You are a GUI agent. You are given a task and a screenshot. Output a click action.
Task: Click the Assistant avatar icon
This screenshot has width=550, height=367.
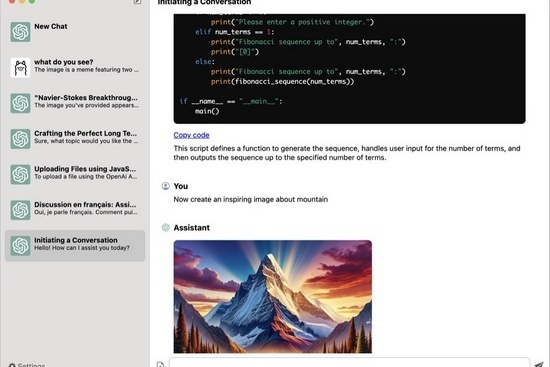point(166,227)
